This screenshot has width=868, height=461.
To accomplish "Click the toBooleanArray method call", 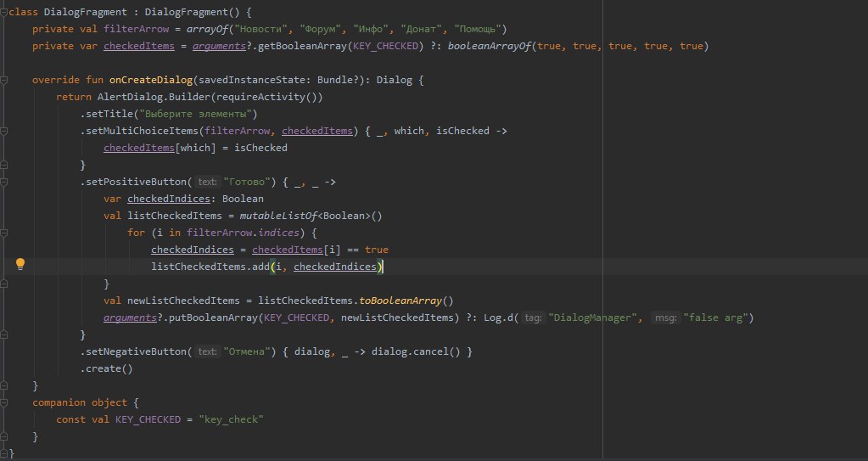I will 400,301.
